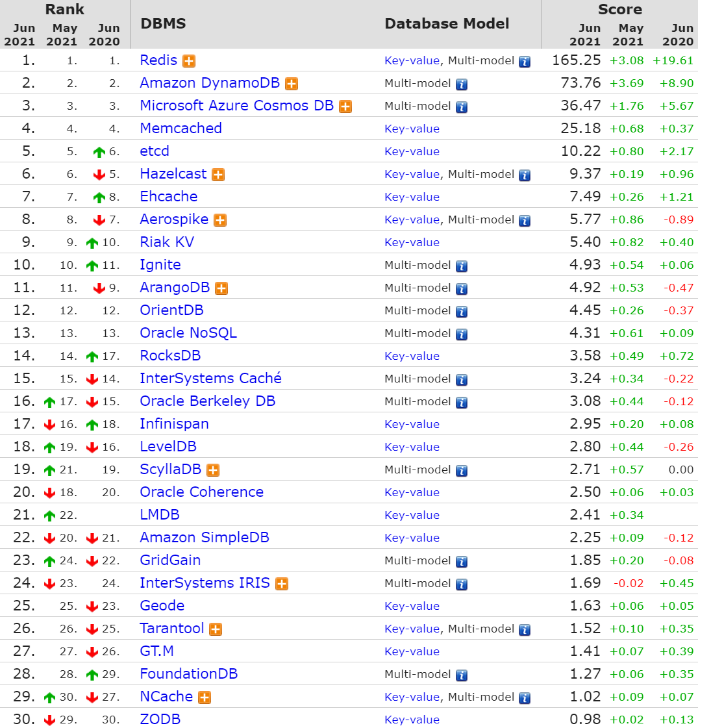Click the info icon in the OrientDB row
The width and height of the screenshot is (711, 728).
[x=461, y=312]
